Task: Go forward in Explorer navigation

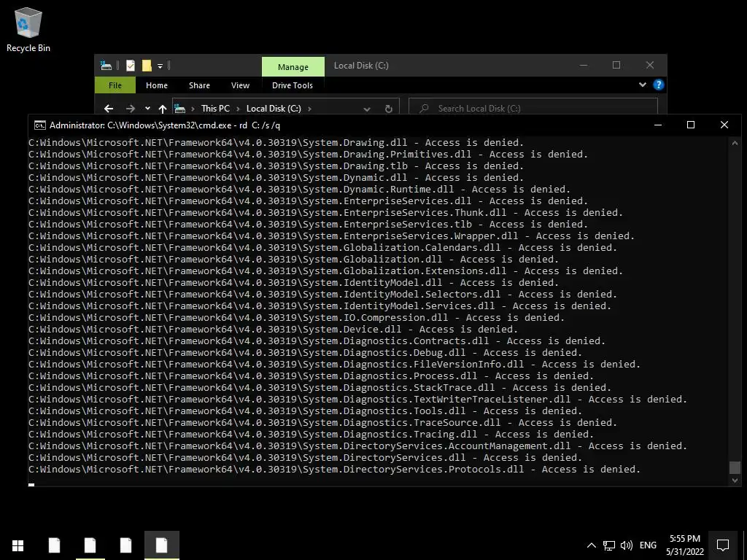Action: click(130, 109)
